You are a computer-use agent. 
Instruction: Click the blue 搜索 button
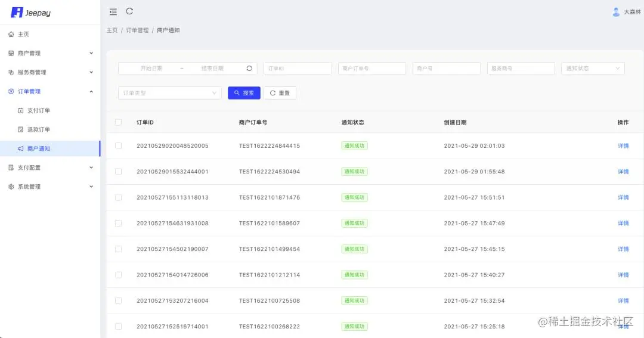click(x=244, y=93)
